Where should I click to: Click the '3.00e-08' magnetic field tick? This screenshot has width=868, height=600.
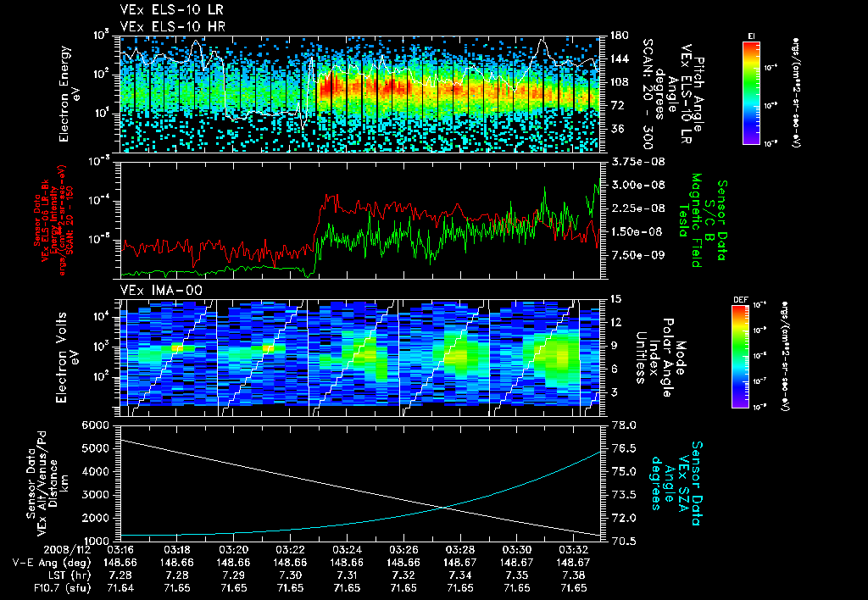click(637, 185)
